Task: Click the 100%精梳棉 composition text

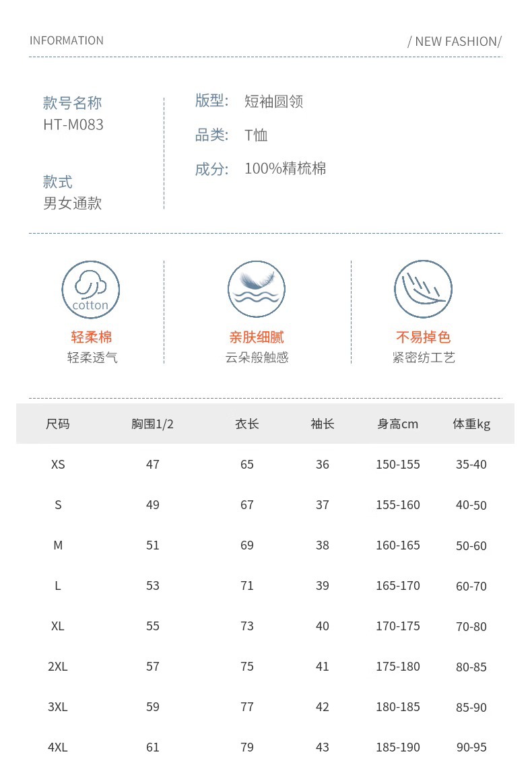Action: pyautogui.click(x=286, y=168)
